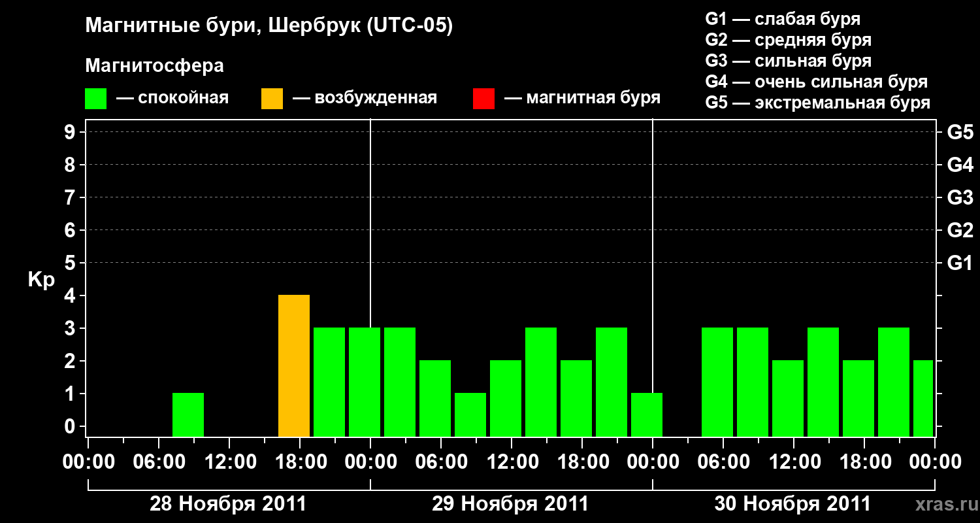Click the final Kp 2 bar ending 30 November
This screenshot has width=980, height=523.
[x=923, y=398]
